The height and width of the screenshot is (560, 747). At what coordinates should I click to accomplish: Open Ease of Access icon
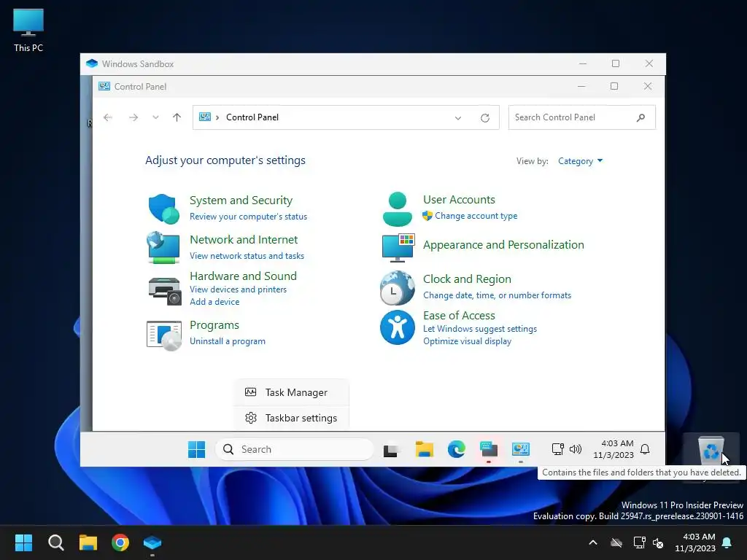pos(398,327)
